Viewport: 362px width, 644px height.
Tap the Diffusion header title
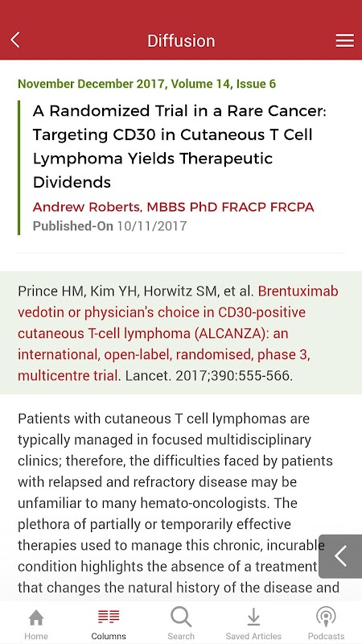coord(181,41)
